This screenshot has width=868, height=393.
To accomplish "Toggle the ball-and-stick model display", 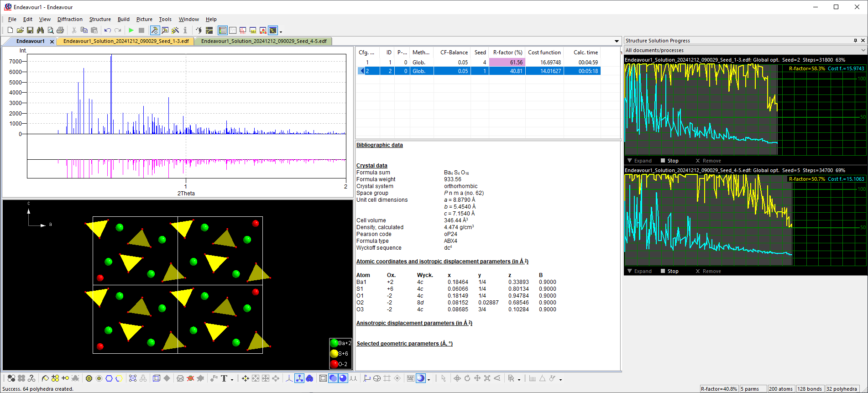I will click(x=299, y=378).
